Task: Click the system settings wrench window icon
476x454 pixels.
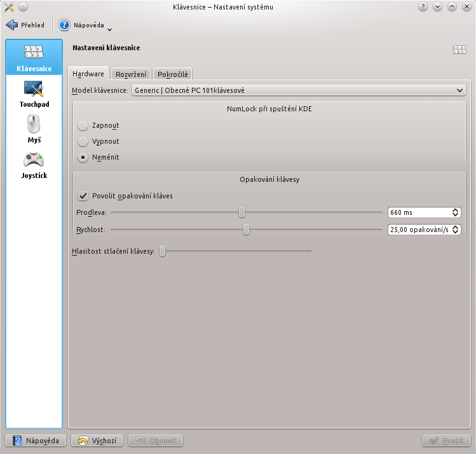Action: tap(9, 7)
